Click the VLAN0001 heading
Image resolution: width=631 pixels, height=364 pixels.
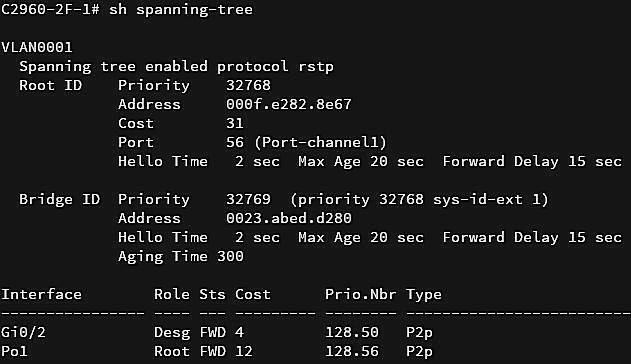(x=37, y=47)
